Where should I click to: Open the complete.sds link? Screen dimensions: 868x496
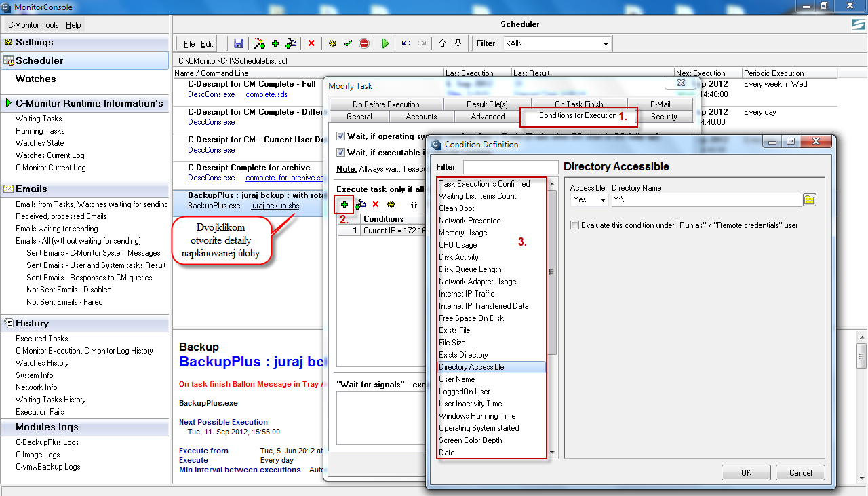267,94
